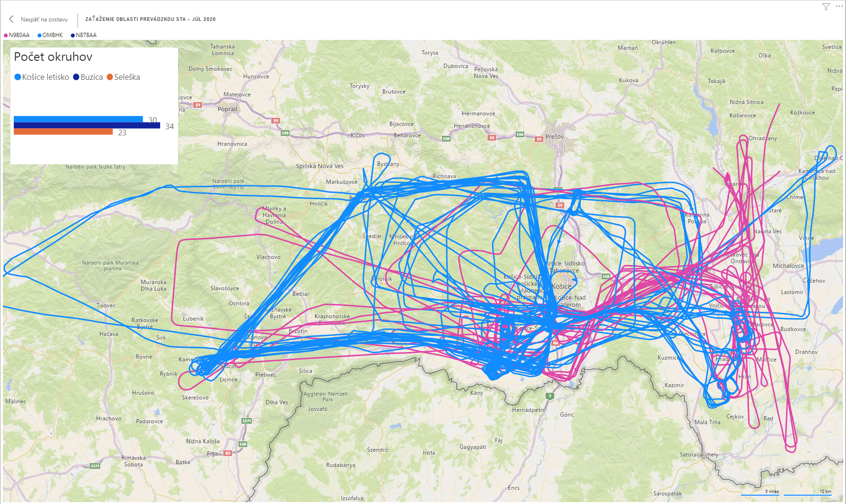The width and height of the screenshot is (846, 504).
Task: Click the orange Seleška legend circle
Action: click(x=110, y=77)
